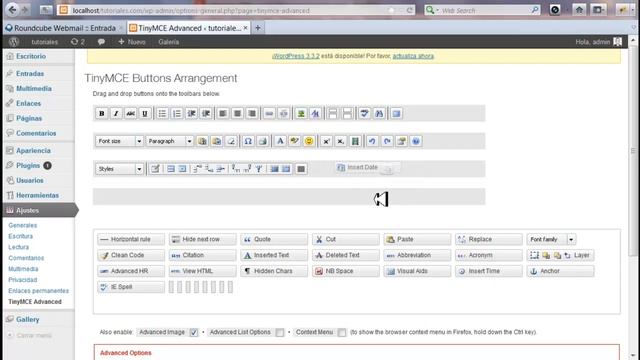640x360 pixels.
Task: Click the align right button
Action: pyautogui.click(x=252, y=113)
